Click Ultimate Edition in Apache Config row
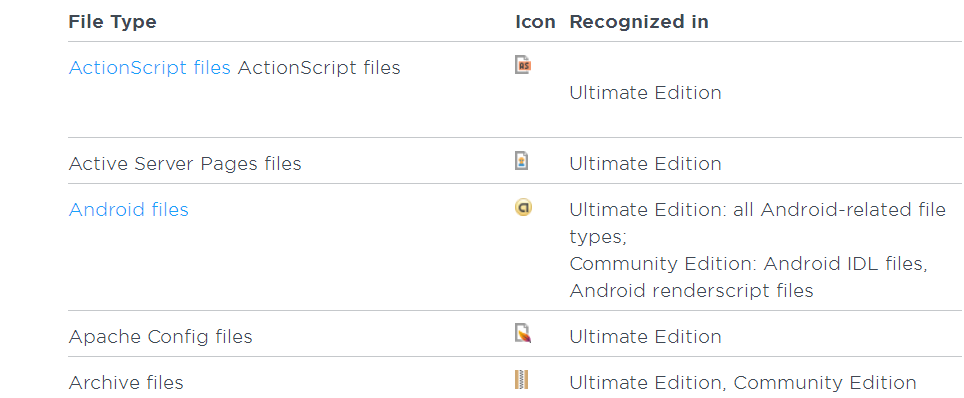Screen dimensions: 964x398 [645, 337]
